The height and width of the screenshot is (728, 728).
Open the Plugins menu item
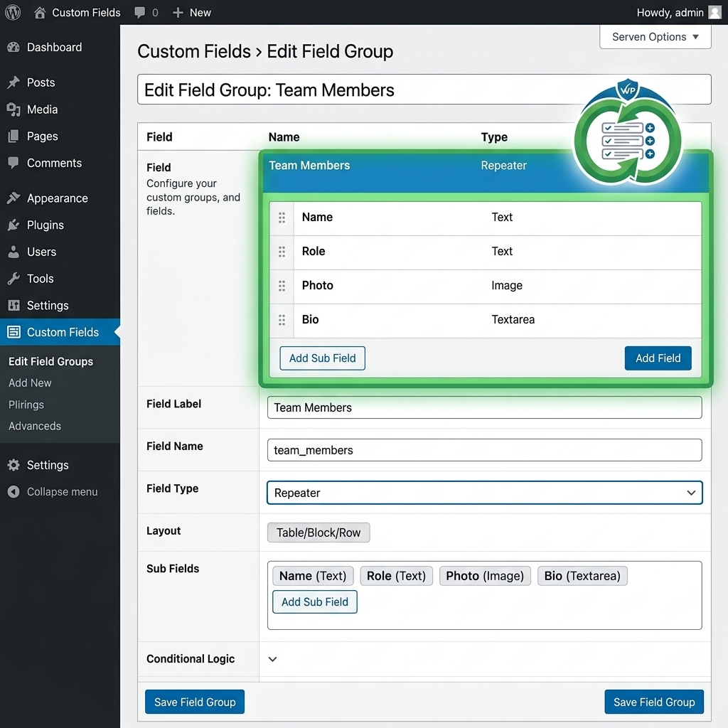coord(45,225)
